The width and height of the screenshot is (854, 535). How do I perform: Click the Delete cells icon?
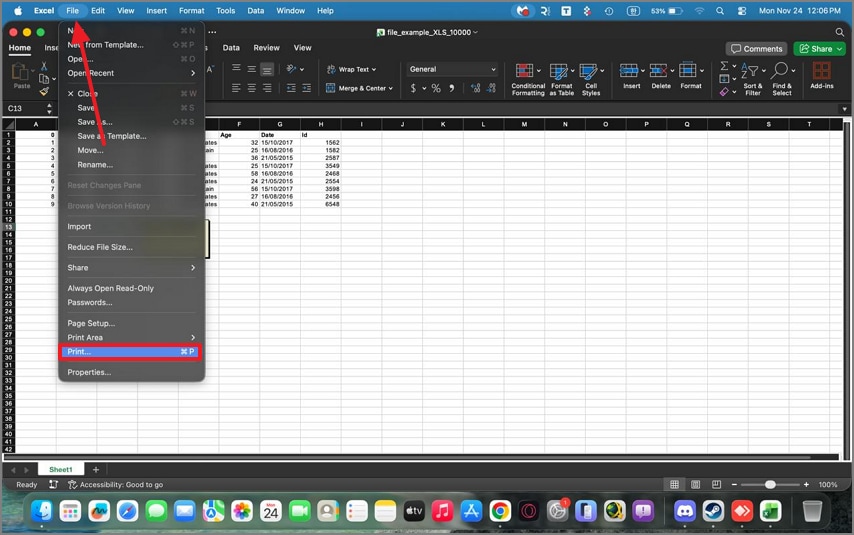(658, 70)
